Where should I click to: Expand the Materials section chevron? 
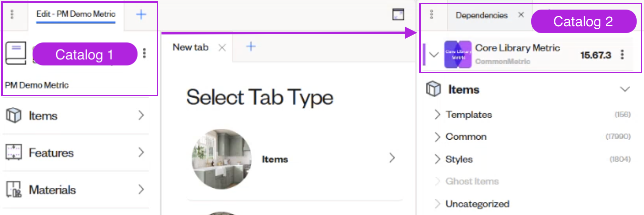tap(141, 190)
